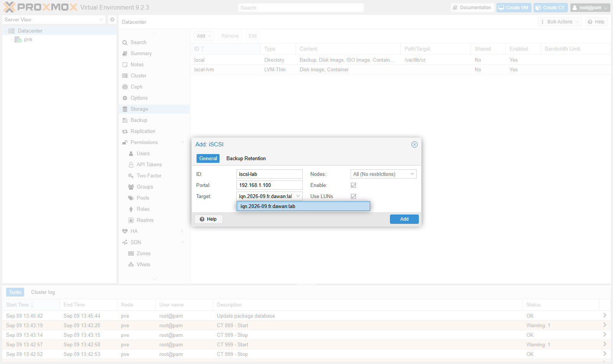Open the Roles icon

pyautogui.click(x=131, y=209)
